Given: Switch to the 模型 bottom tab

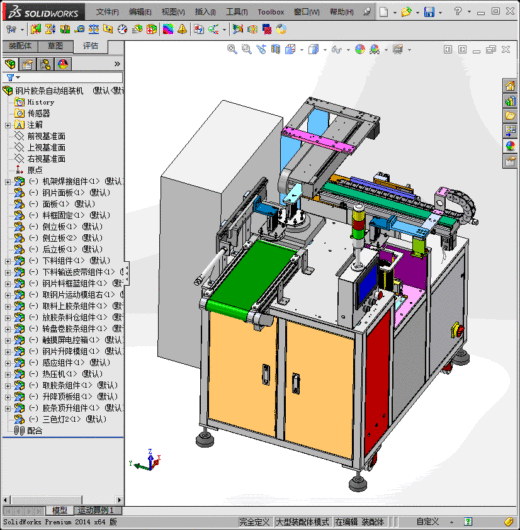Looking at the screenshot, I should [x=59, y=510].
